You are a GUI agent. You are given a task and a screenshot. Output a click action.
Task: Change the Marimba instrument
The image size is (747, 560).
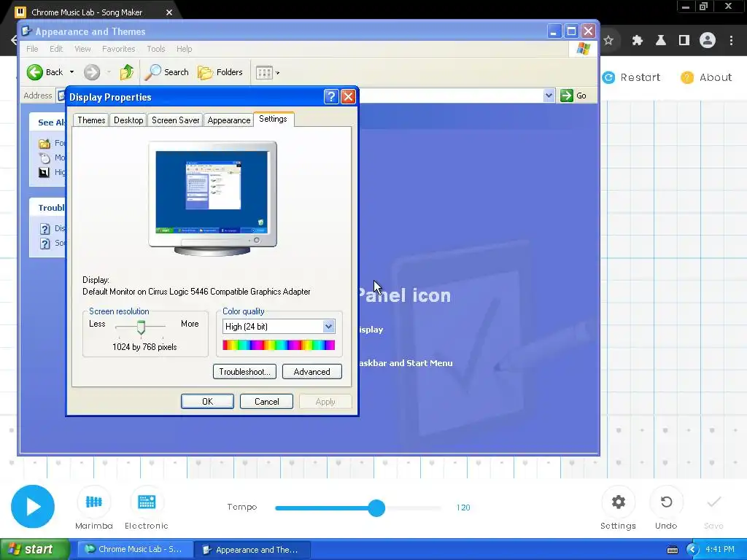pyautogui.click(x=94, y=507)
